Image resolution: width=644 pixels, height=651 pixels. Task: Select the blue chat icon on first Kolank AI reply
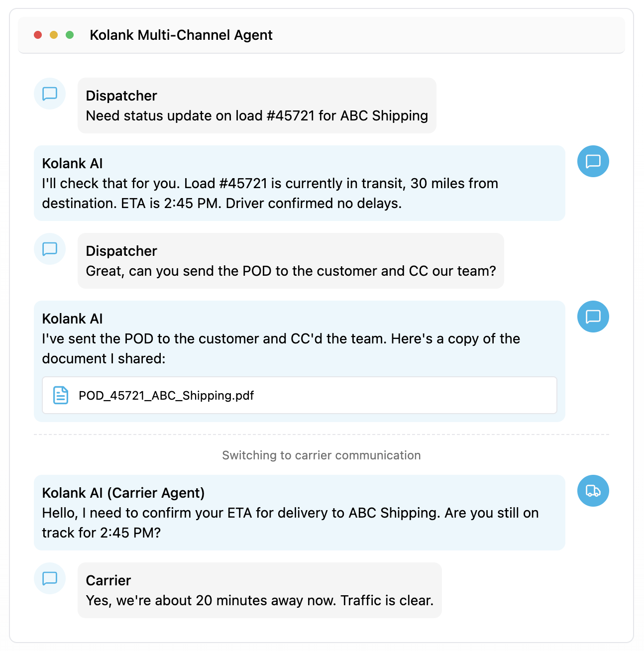[x=593, y=161]
